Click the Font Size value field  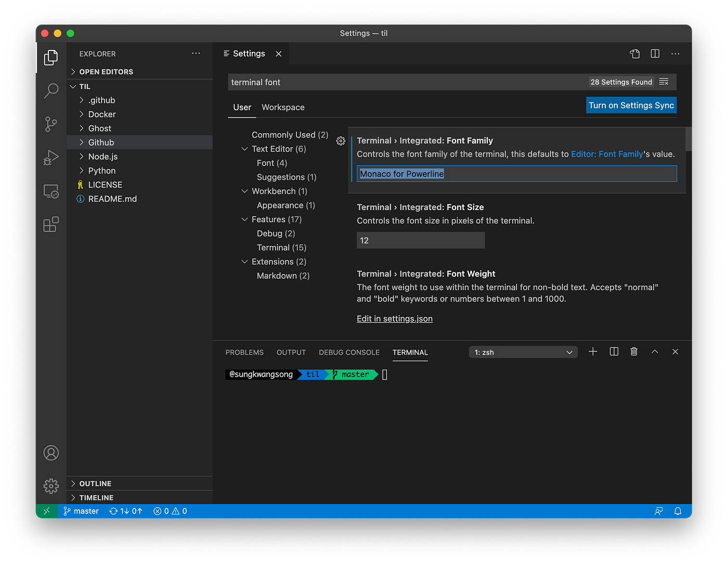click(x=421, y=240)
